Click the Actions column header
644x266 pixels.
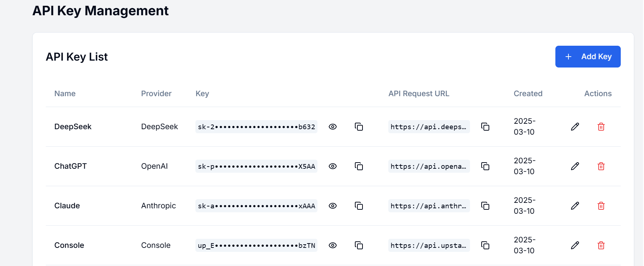598,94
